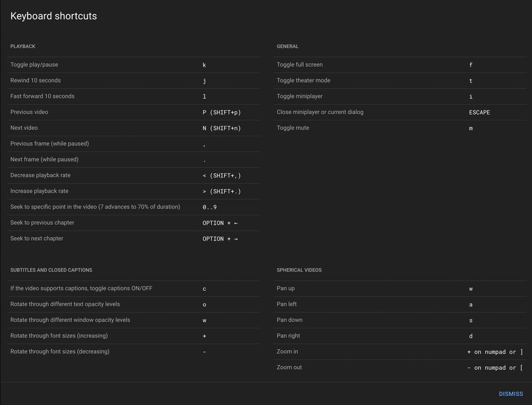Click the OPTION + ← shortcut text

click(x=220, y=223)
